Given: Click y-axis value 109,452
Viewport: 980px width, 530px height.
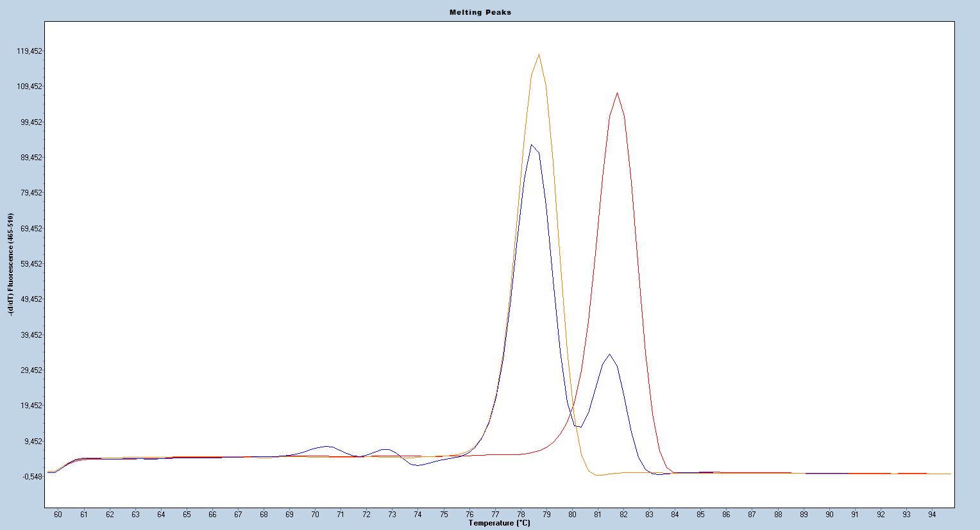Looking at the screenshot, I should [x=30, y=87].
